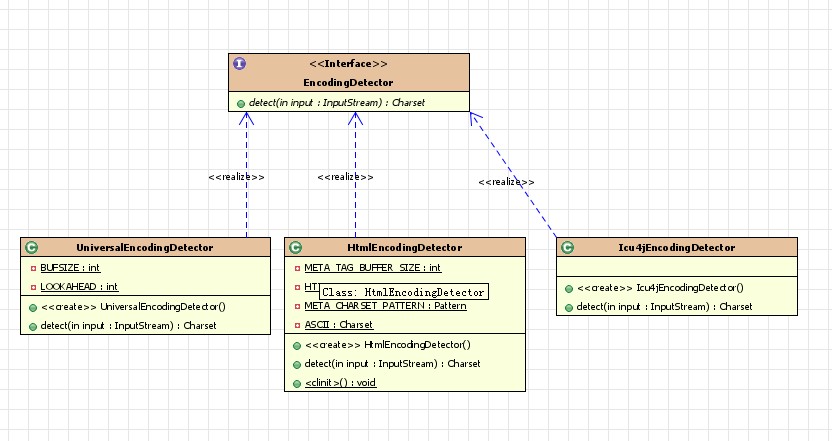Click the empty attributes compartment of Icu4jEncodingDetector
This screenshot has width=832, height=441.
[x=677, y=267]
